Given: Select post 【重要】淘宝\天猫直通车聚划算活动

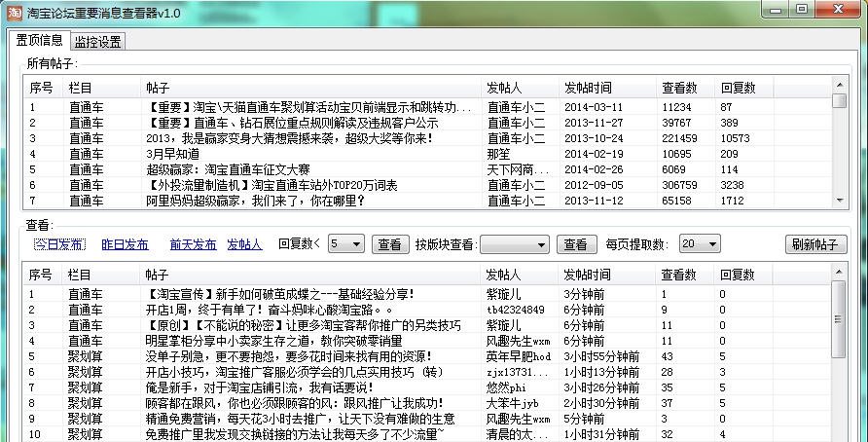Looking at the screenshot, I should (308, 107).
